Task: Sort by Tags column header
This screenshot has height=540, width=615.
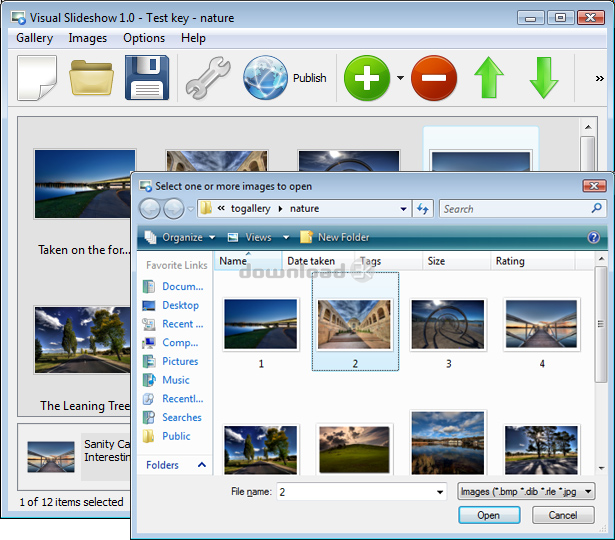Action: 388,261
